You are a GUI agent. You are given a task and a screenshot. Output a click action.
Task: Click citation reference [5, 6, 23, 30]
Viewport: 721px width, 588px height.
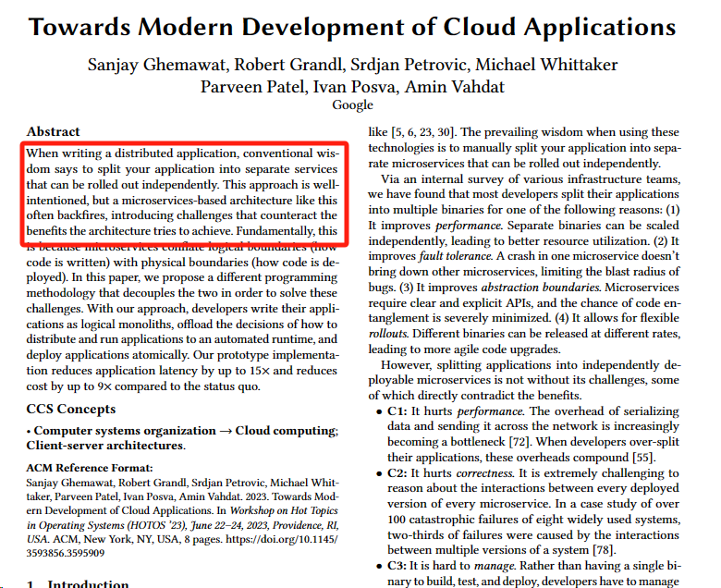423,132
